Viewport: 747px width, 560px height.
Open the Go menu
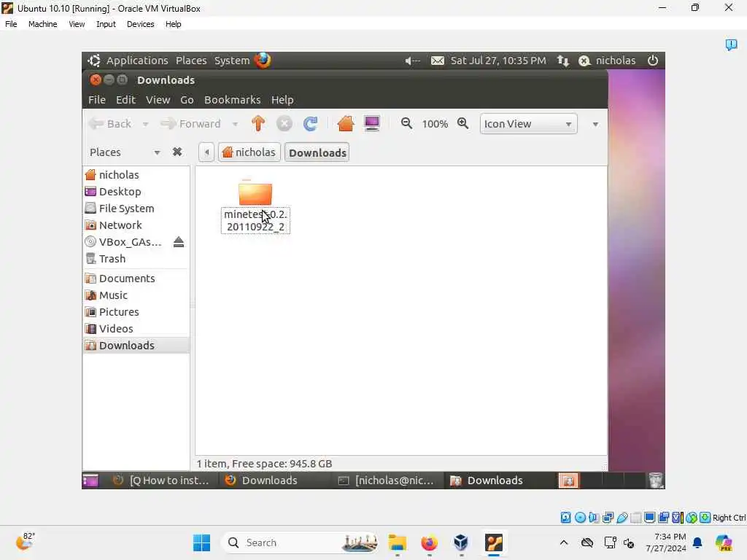tap(187, 99)
